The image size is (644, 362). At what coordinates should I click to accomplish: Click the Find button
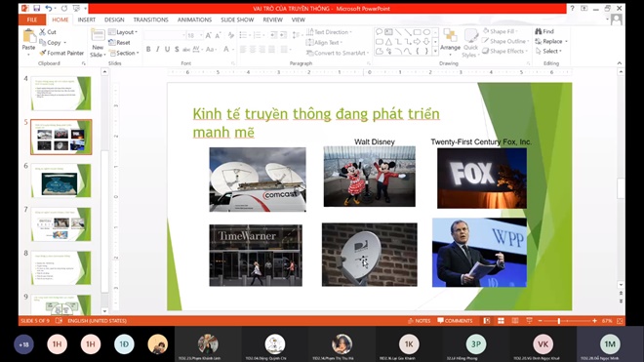click(544, 31)
